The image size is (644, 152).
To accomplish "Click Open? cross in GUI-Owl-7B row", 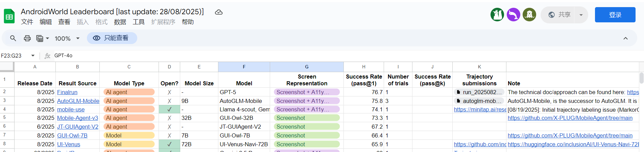I will (x=169, y=135).
